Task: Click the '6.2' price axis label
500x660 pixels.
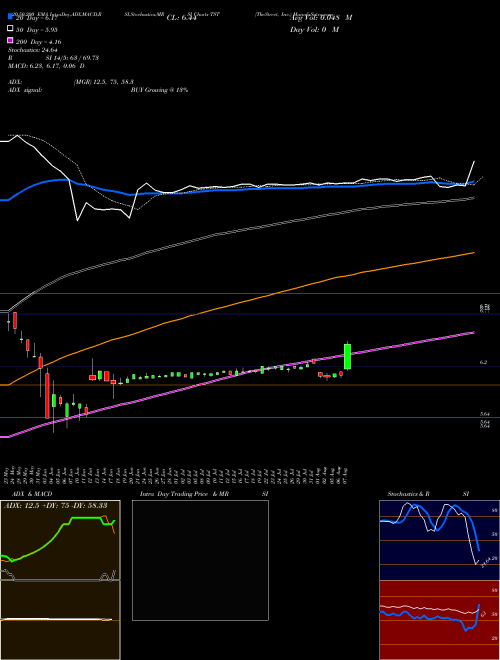Action: [484, 362]
